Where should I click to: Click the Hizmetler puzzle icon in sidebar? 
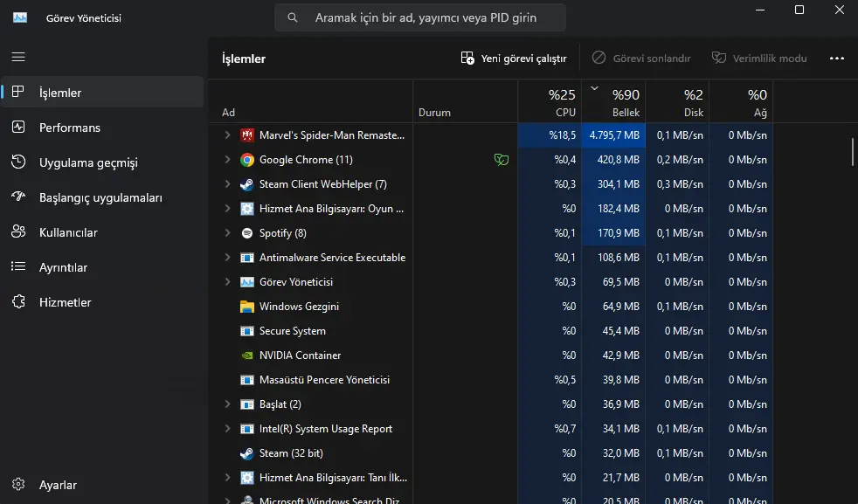(18, 301)
